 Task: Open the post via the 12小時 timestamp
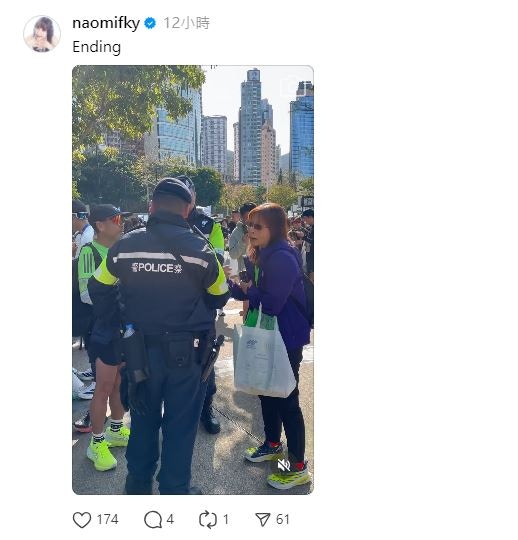(186, 23)
